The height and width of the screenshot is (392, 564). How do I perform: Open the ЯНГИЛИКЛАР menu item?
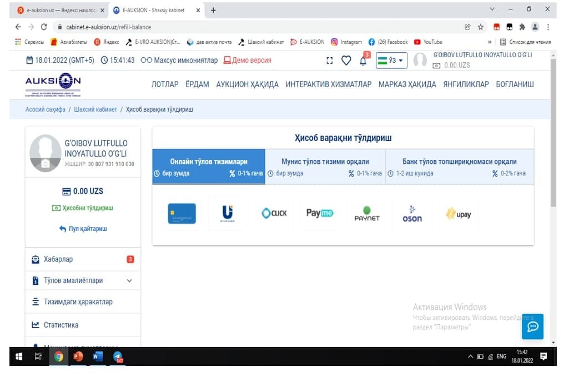click(x=466, y=84)
